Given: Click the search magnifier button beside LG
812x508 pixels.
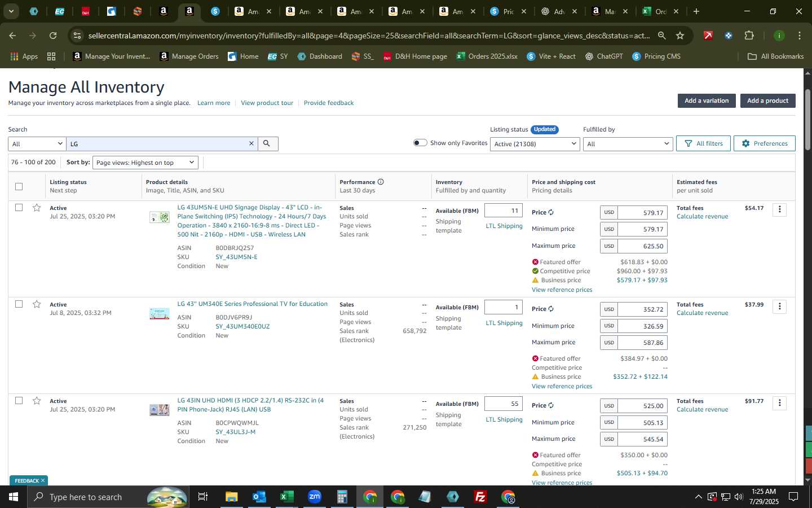Looking at the screenshot, I should (x=267, y=144).
